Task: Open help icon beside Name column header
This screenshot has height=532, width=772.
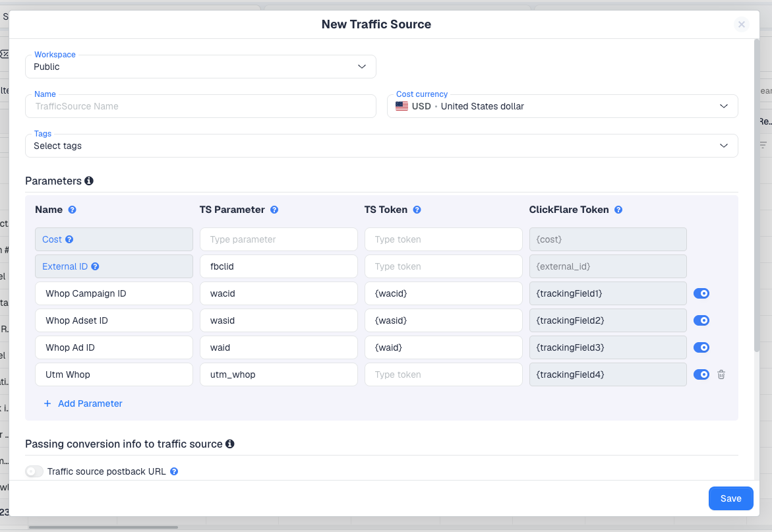Action: [72, 210]
